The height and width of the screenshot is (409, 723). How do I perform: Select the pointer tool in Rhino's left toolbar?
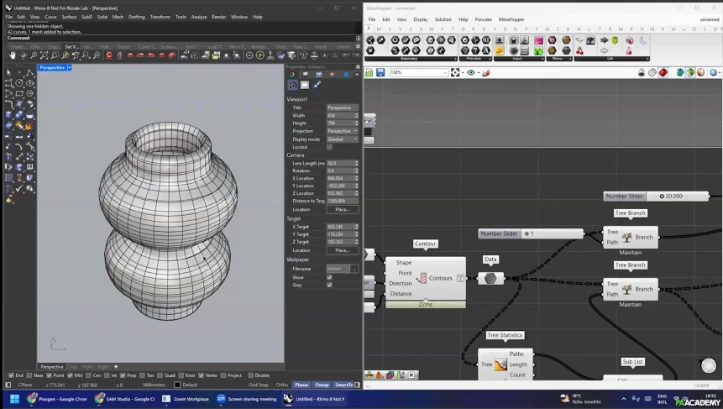pyautogui.click(x=9, y=73)
